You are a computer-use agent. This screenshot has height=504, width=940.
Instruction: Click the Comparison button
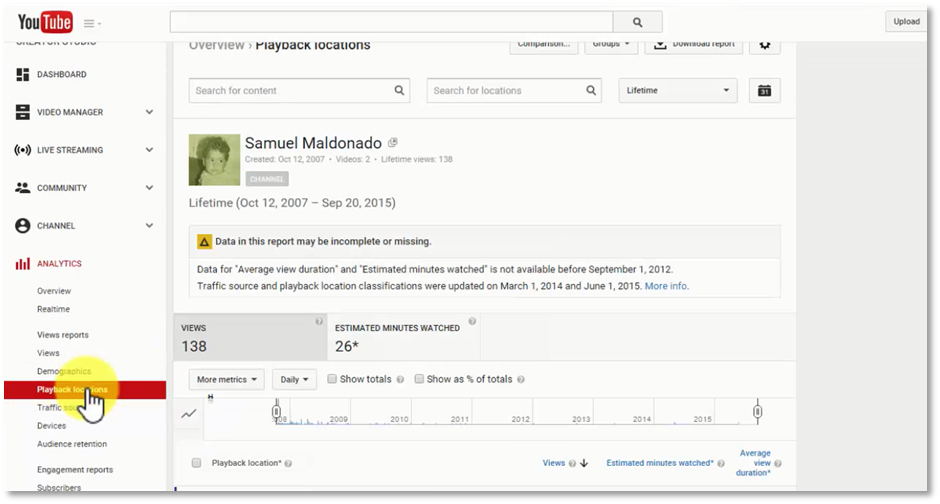pos(544,46)
